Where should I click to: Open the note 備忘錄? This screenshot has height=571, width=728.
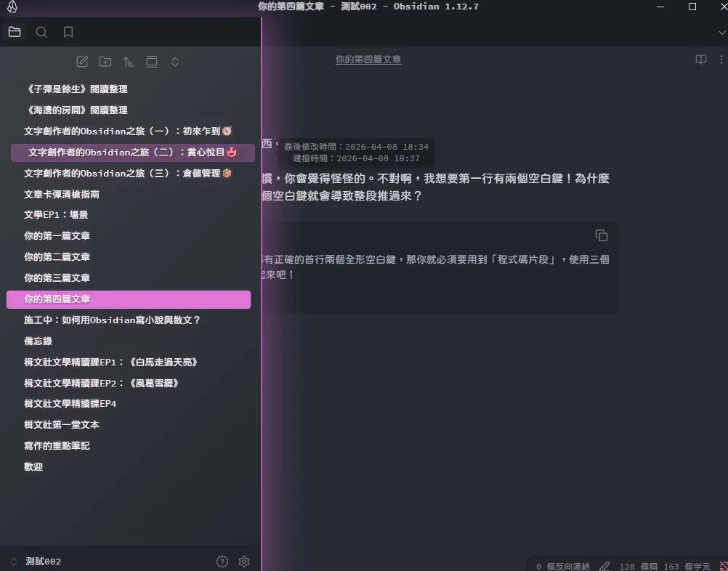[38, 341]
